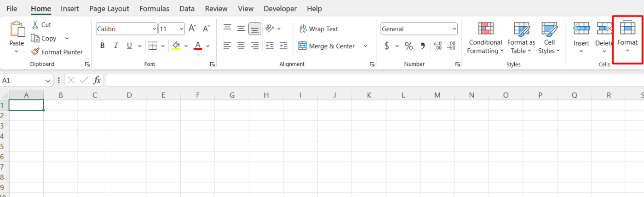Viewport: 644px width, 197px height.
Task: Open the Calibri font name dropdown
Action: point(154,29)
